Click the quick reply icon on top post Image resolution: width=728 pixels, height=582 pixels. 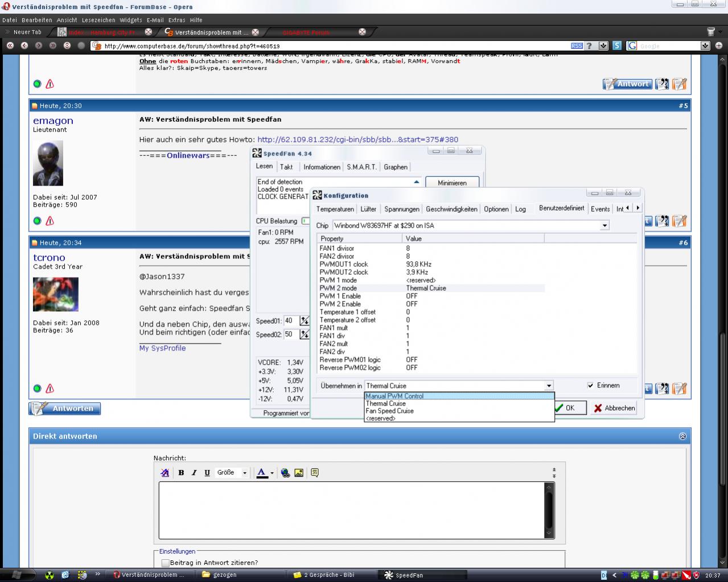pyautogui.click(x=680, y=84)
